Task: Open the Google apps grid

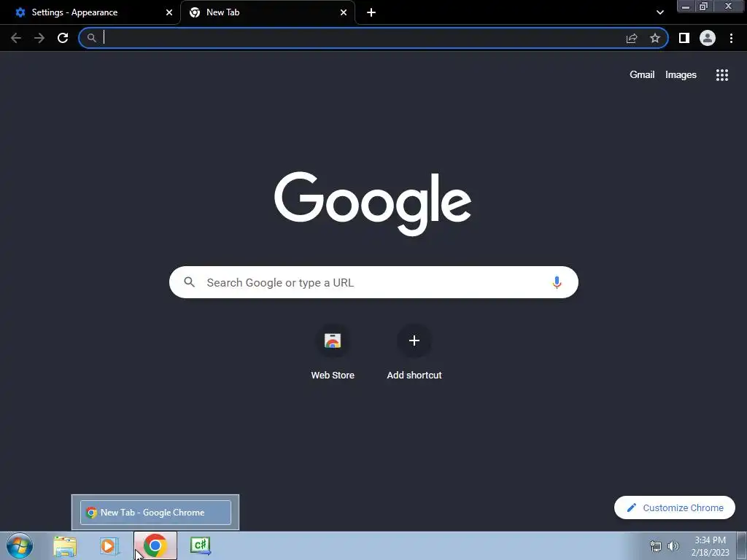Action: [x=722, y=75]
